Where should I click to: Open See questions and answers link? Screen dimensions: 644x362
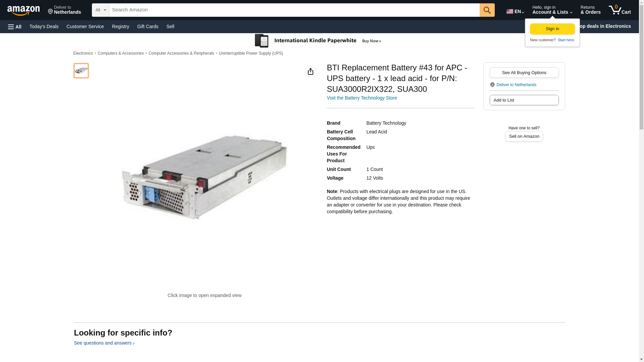[104, 343]
